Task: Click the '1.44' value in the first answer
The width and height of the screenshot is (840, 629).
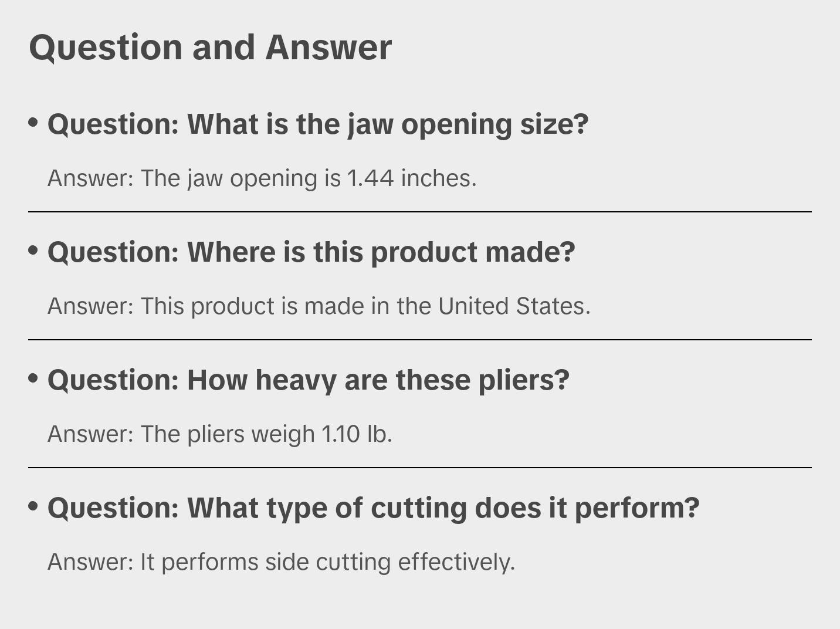Action: pos(370,178)
